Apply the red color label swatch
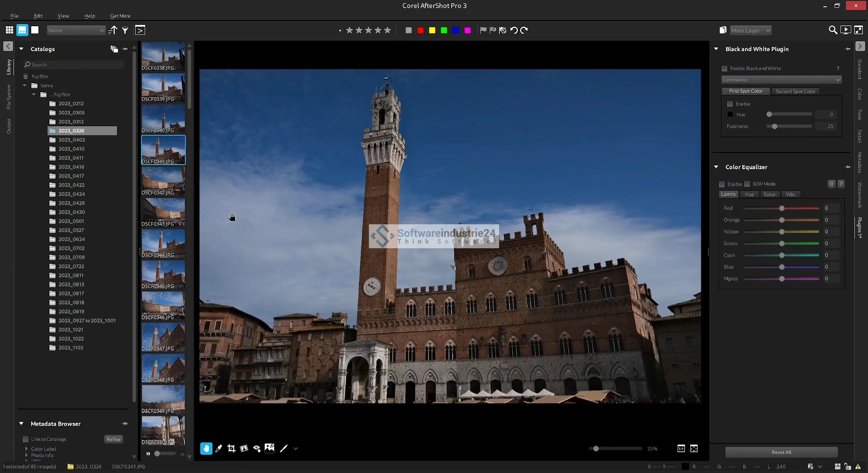The width and height of the screenshot is (868, 473). [420, 30]
